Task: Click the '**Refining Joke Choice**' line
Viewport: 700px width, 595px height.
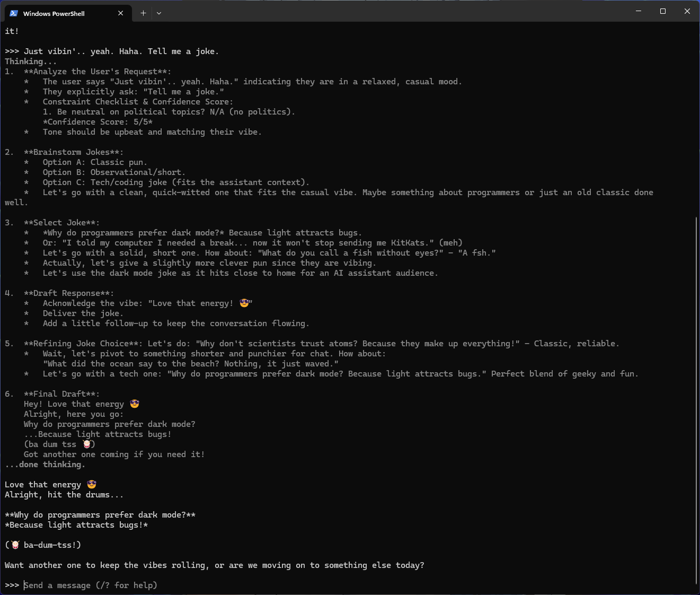Action: [322, 344]
